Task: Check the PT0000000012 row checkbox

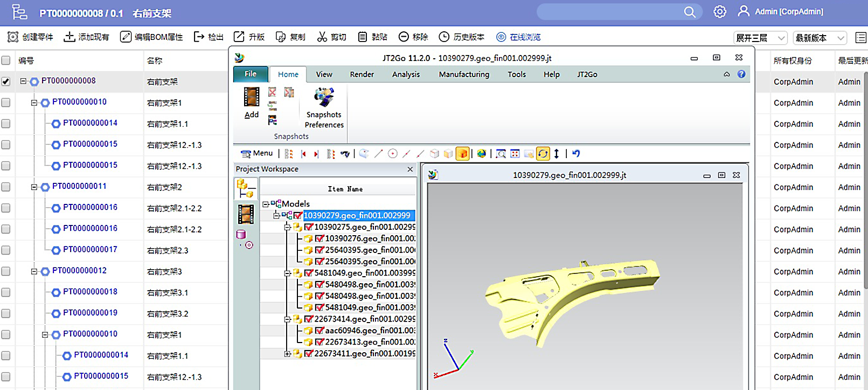Action: 6,271
